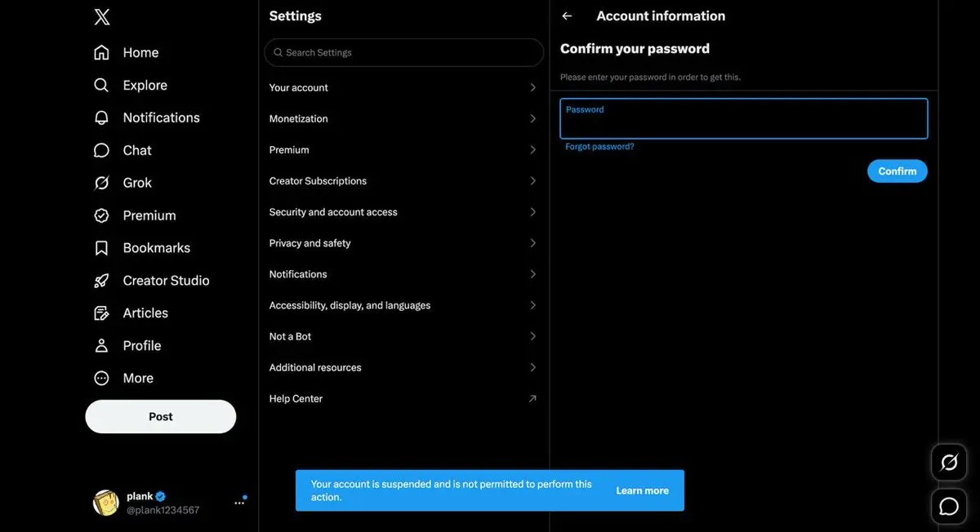Click the blue verified badge beside plank
980x532 pixels.
(161, 496)
